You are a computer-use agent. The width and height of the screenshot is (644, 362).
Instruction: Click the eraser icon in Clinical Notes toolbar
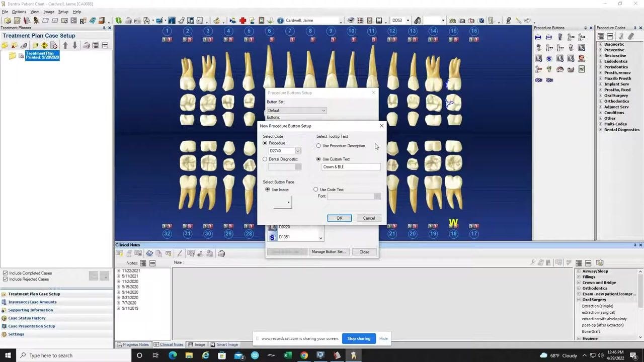tap(149, 253)
